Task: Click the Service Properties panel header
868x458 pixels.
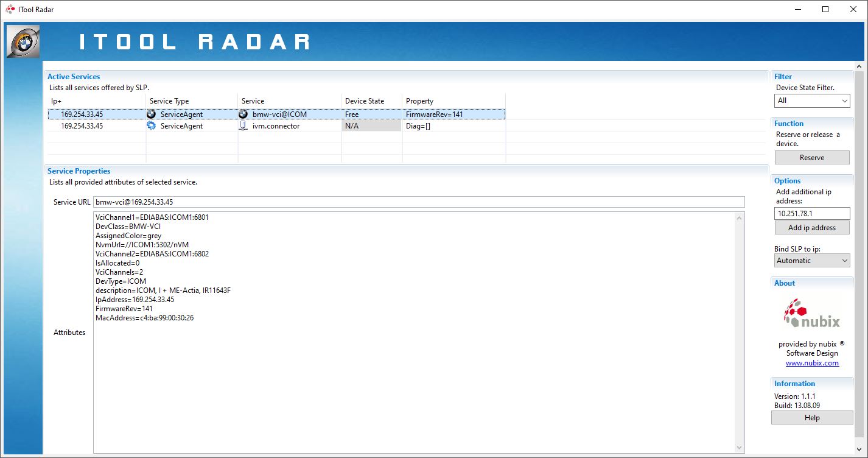Action: coord(407,171)
